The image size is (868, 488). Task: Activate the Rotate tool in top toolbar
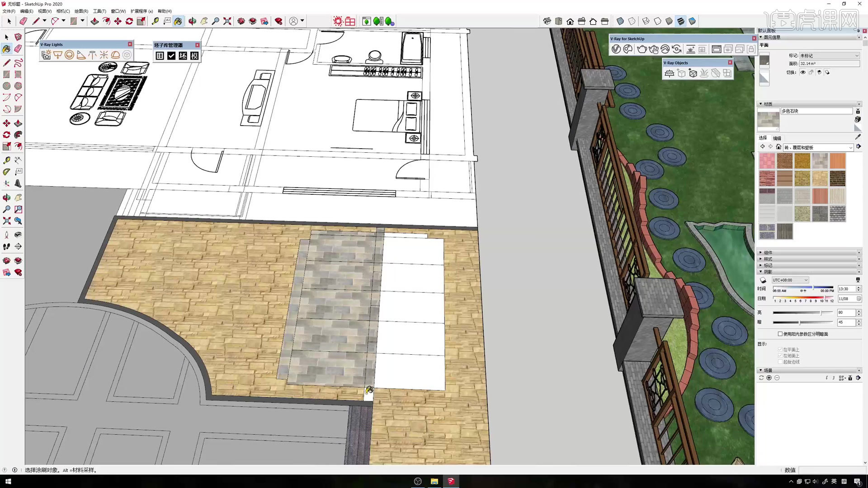point(129,21)
